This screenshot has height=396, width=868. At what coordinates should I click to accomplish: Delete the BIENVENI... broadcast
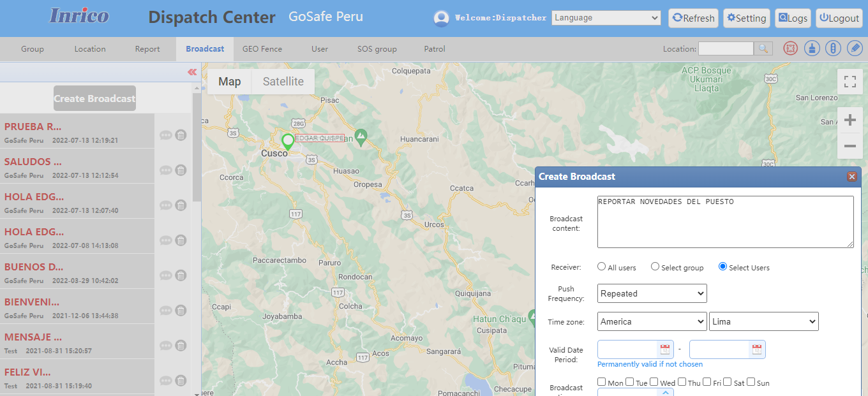[181, 311]
